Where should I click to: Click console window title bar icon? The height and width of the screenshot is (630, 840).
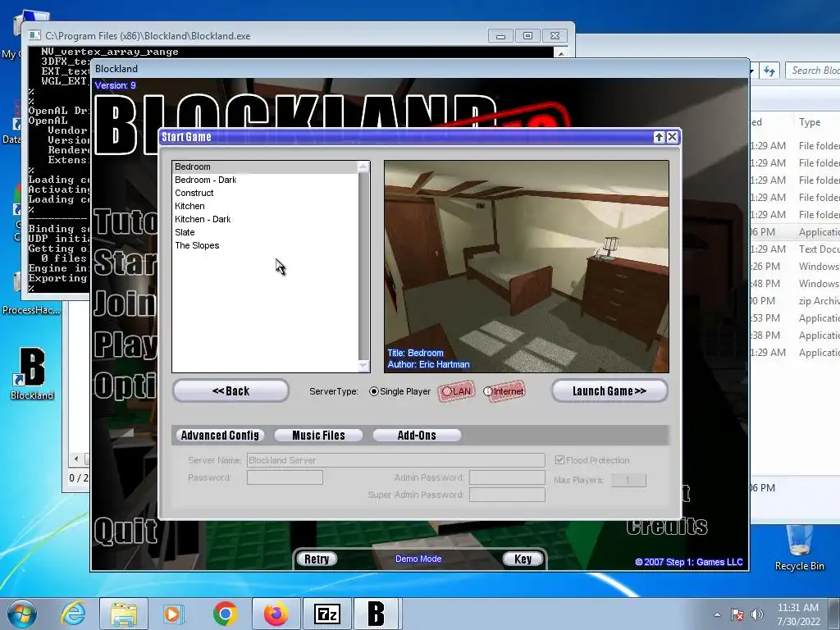click(34, 36)
